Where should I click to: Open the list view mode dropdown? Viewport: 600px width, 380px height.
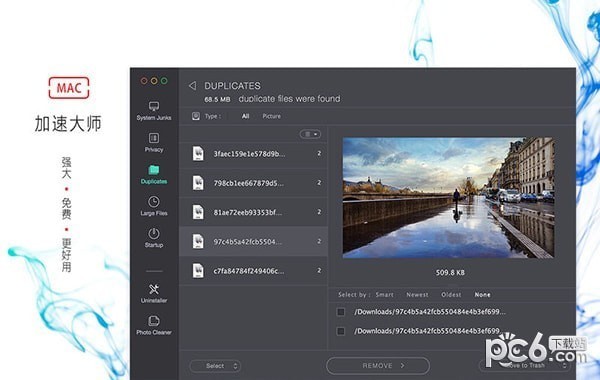pyautogui.click(x=310, y=134)
